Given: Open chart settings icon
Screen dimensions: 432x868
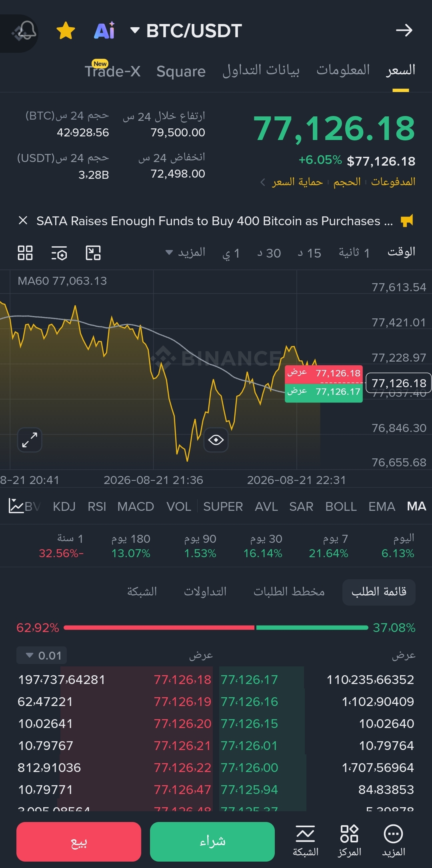Looking at the screenshot, I should coord(59,253).
